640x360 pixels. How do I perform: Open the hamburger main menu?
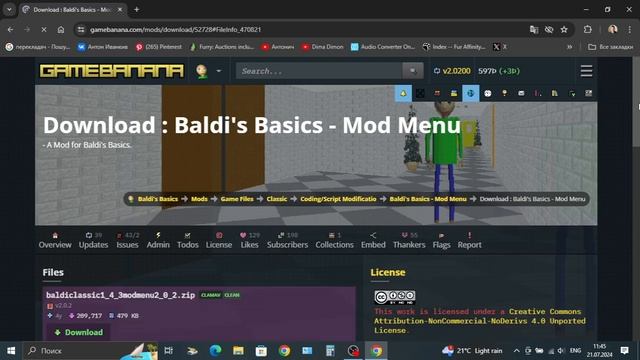(586, 71)
